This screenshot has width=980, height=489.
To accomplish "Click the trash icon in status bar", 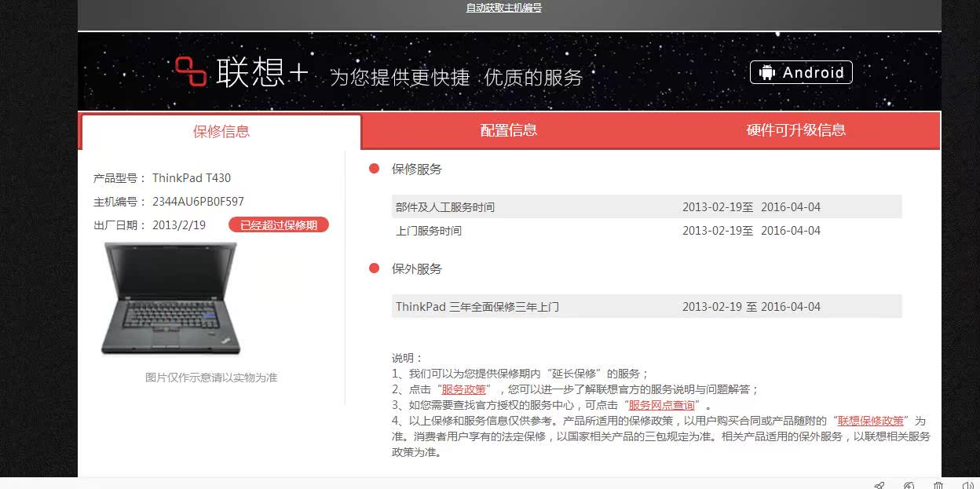I will (938, 486).
